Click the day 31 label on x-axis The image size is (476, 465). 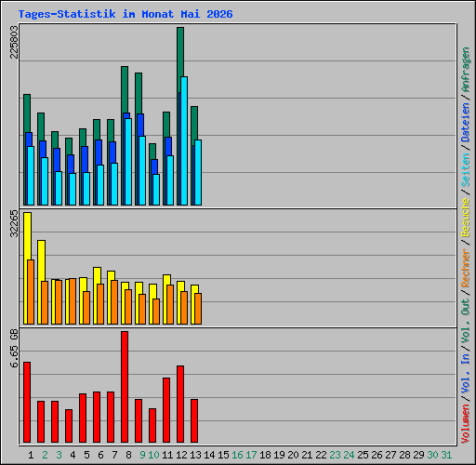click(x=446, y=455)
